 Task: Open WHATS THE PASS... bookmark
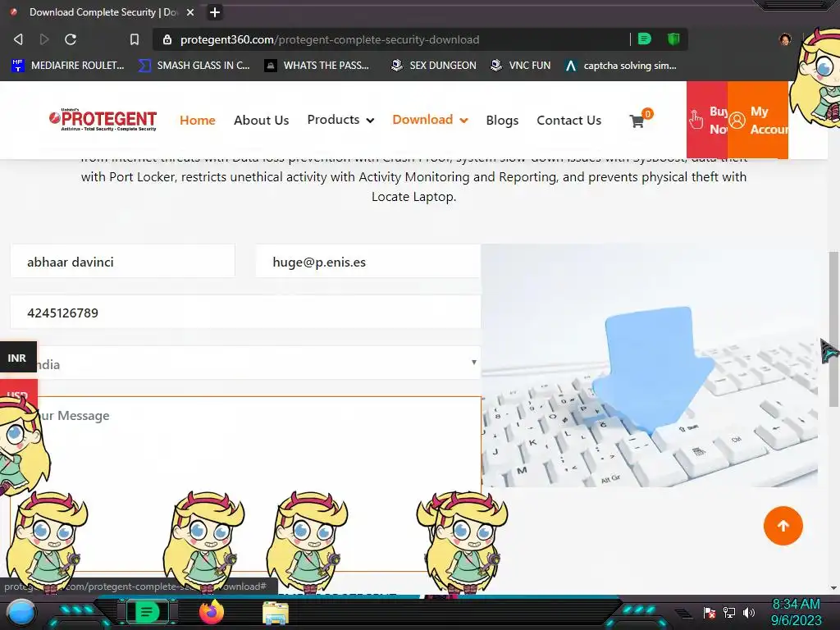coord(317,66)
